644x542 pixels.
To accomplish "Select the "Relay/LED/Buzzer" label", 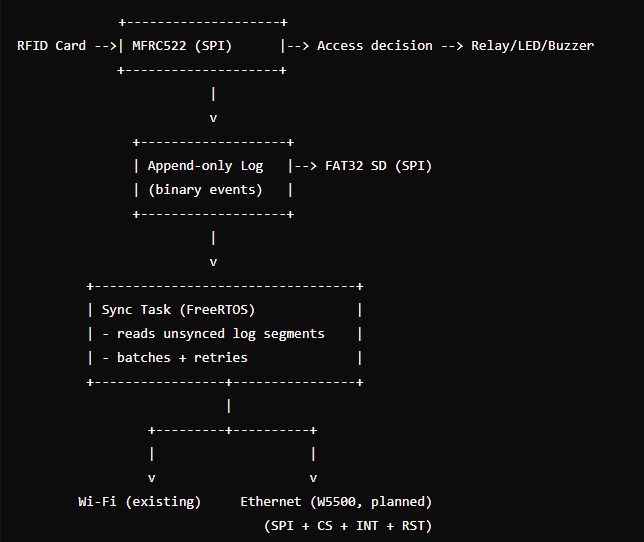I will [532, 46].
